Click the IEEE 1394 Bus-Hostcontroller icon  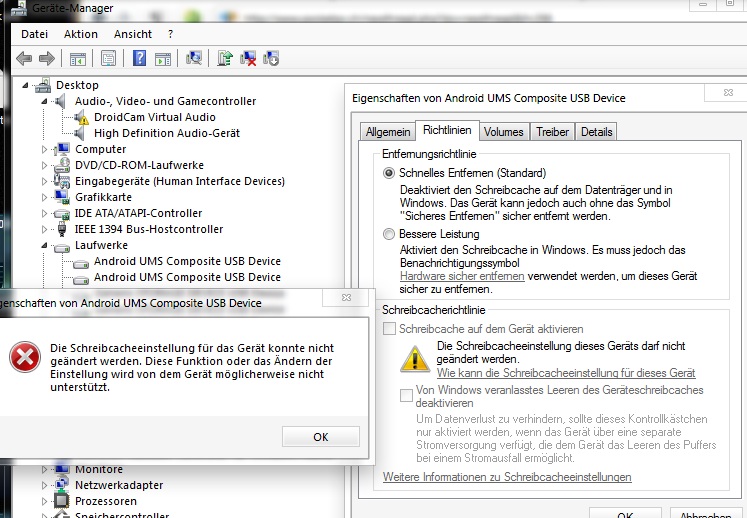62,229
